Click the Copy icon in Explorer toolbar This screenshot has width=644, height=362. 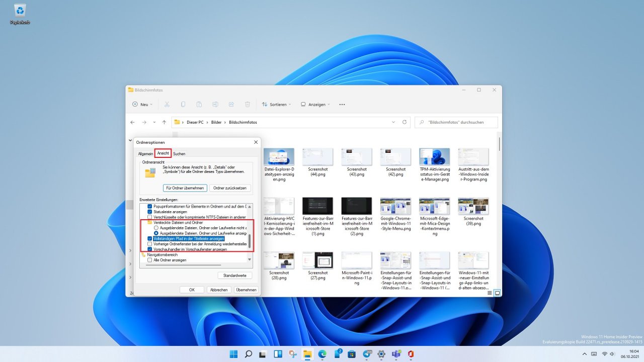(183, 105)
